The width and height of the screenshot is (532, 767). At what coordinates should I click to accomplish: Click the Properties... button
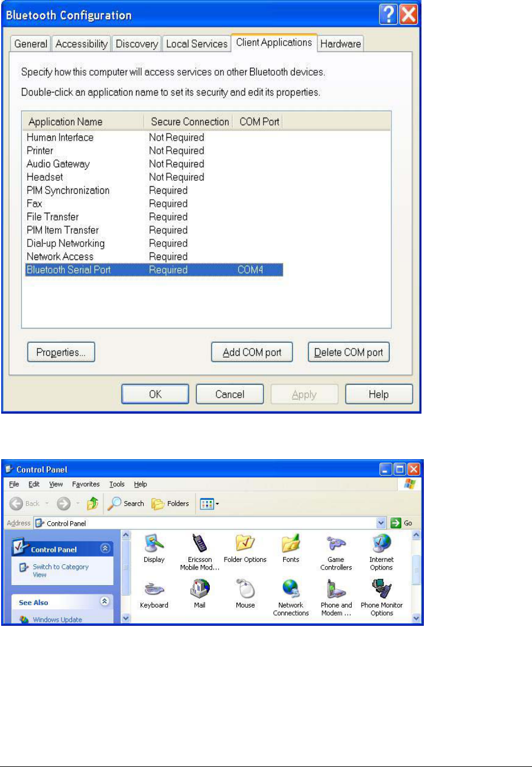pyautogui.click(x=61, y=353)
